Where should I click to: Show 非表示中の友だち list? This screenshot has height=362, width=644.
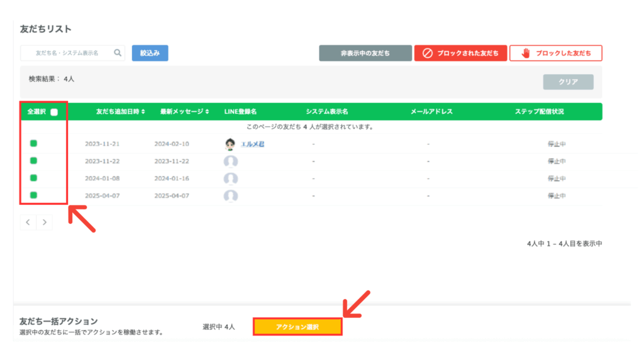click(365, 53)
